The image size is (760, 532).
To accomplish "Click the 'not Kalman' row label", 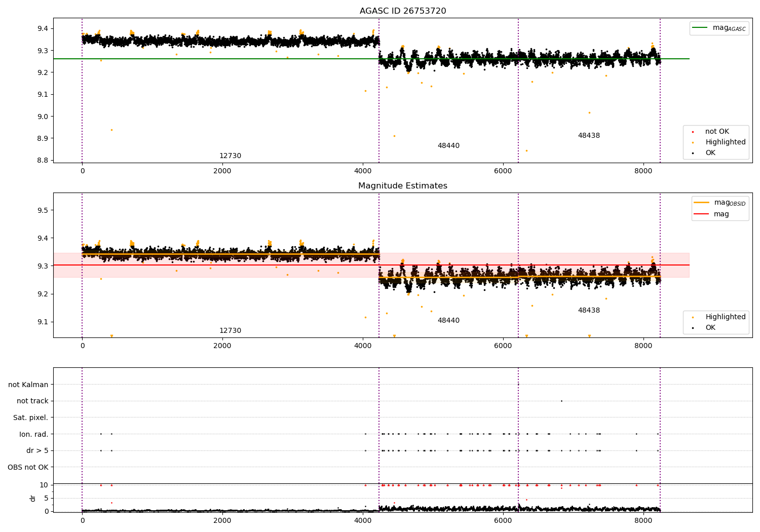I will coord(28,385).
